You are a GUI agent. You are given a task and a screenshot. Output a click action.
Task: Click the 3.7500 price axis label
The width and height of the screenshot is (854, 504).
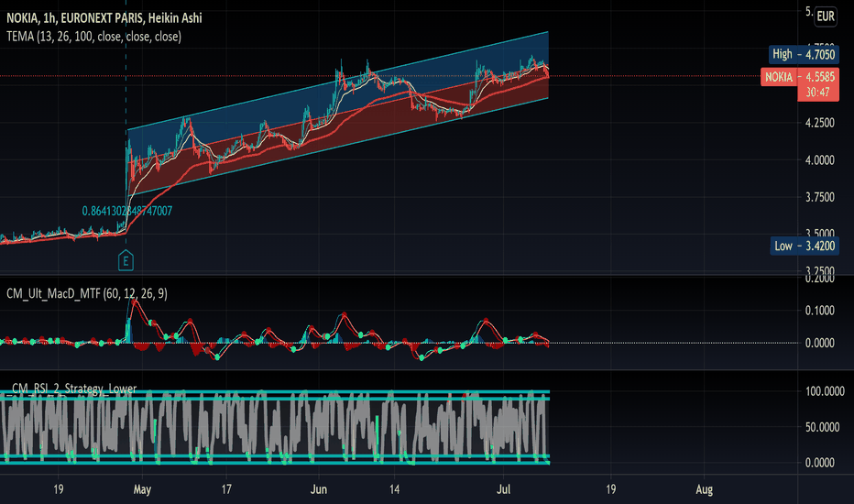(820, 197)
